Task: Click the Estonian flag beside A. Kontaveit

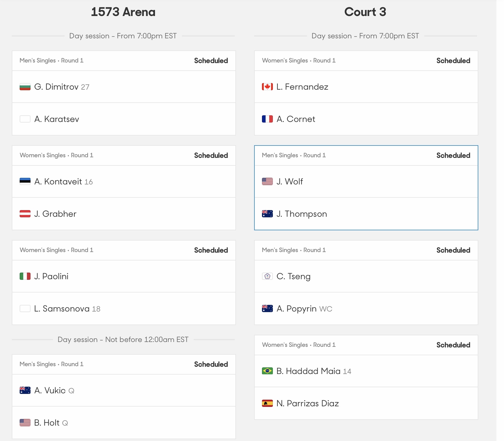Action: tap(25, 181)
